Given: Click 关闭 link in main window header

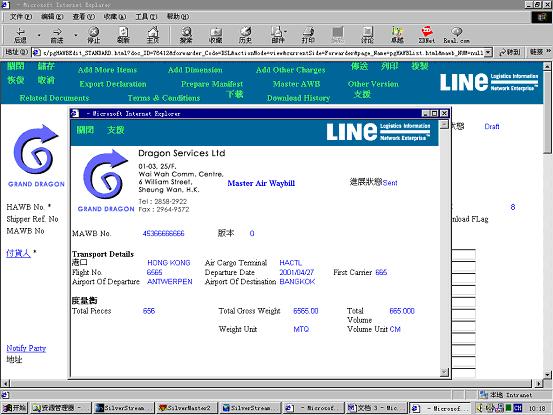Looking at the screenshot, I should coord(16,66).
